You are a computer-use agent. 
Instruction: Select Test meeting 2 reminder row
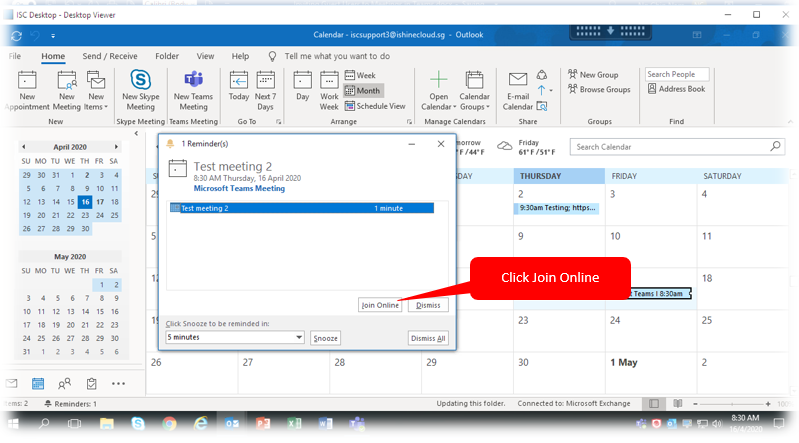(x=302, y=208)
